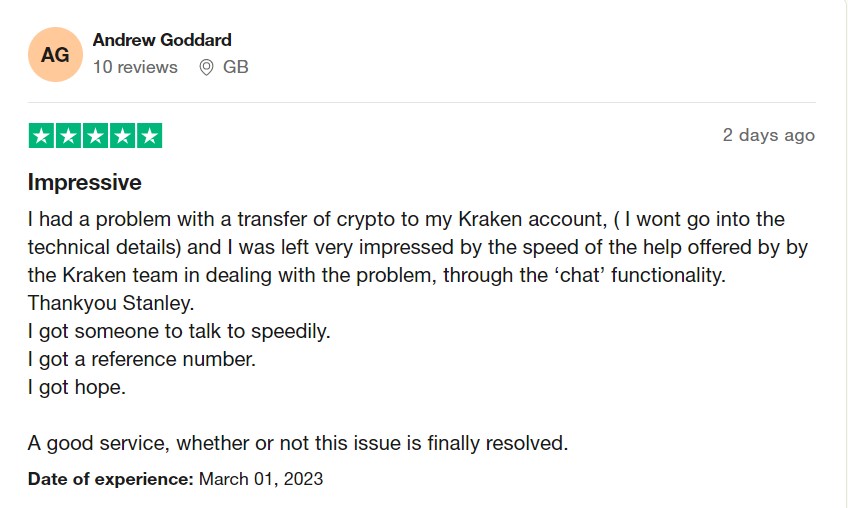Click "I got someone to talk to speedily."

coord(179,331)
